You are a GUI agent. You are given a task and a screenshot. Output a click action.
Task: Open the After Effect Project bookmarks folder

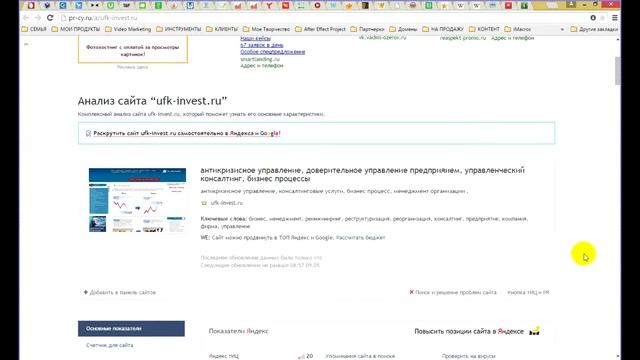click(x=320, y=29)
